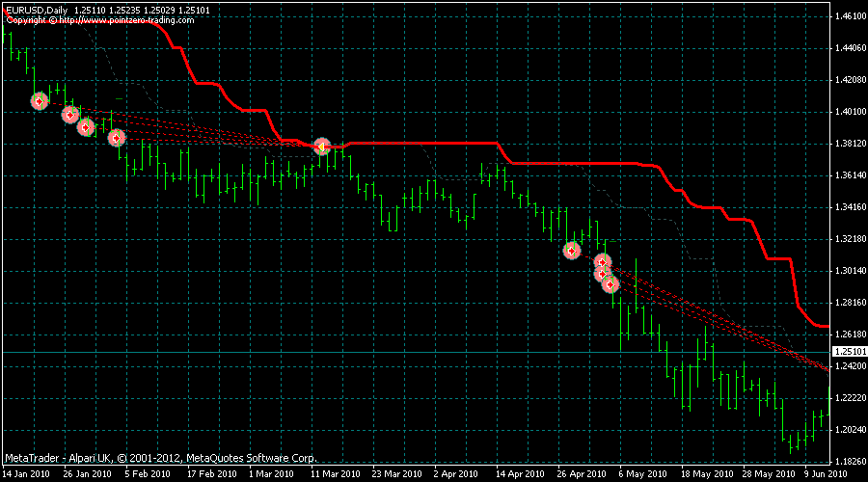Click the 9 Jun 2010 date label
Screen dimensions: 868x482
(826, 474)
